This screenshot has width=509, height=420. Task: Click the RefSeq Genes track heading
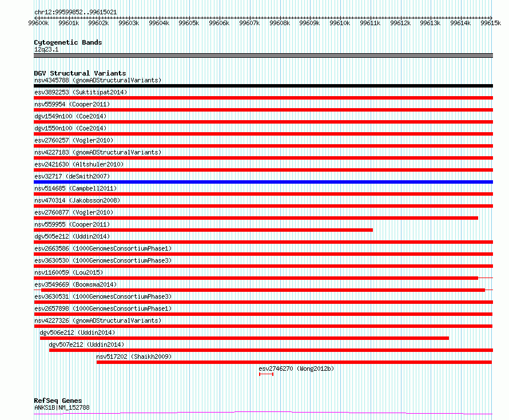pyautogui.click(x=58, y=401)
